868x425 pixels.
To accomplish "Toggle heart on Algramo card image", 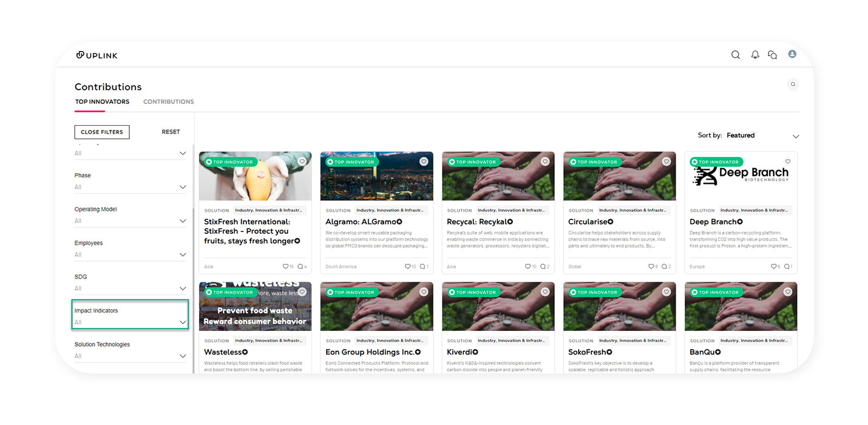I will click(x=424, y=161).
